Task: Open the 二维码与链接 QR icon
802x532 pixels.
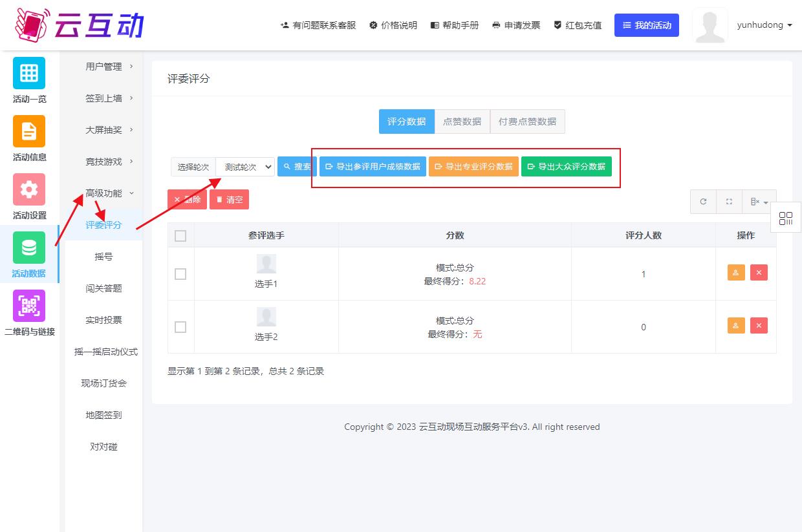Action: (29, 306)
